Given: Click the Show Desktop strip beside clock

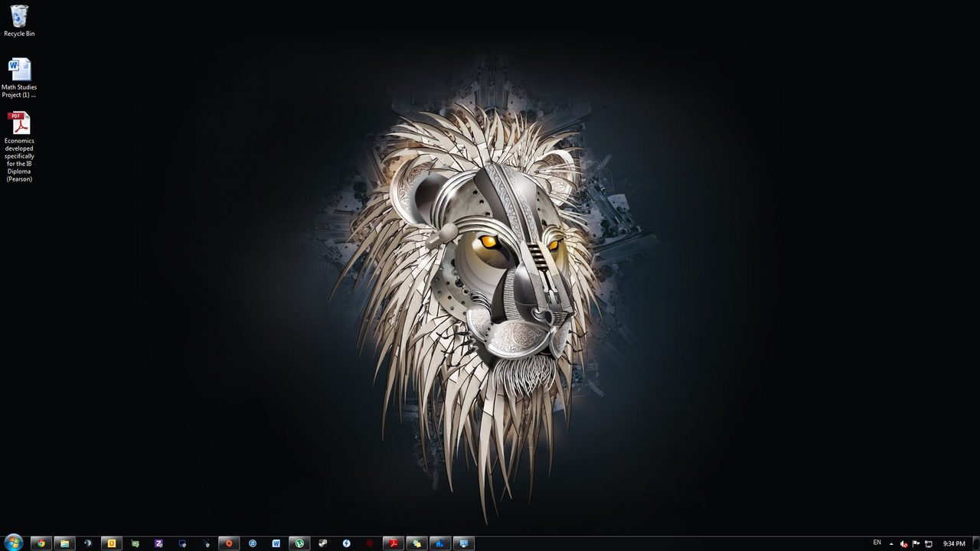Looking at the screenshot, I should click(x=975, y=543).
